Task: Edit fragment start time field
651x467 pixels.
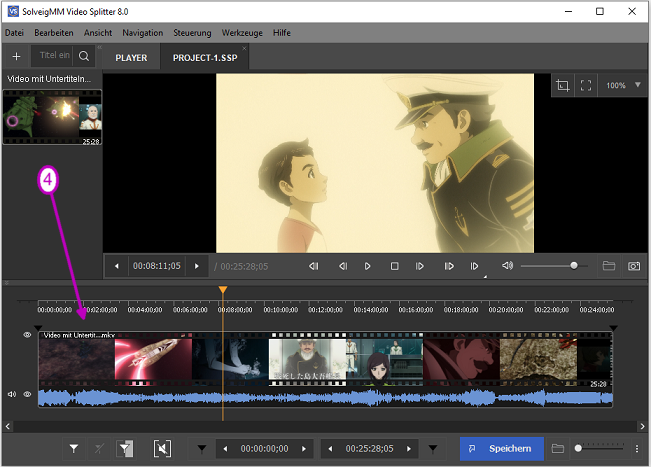Action: coord(264,449)
